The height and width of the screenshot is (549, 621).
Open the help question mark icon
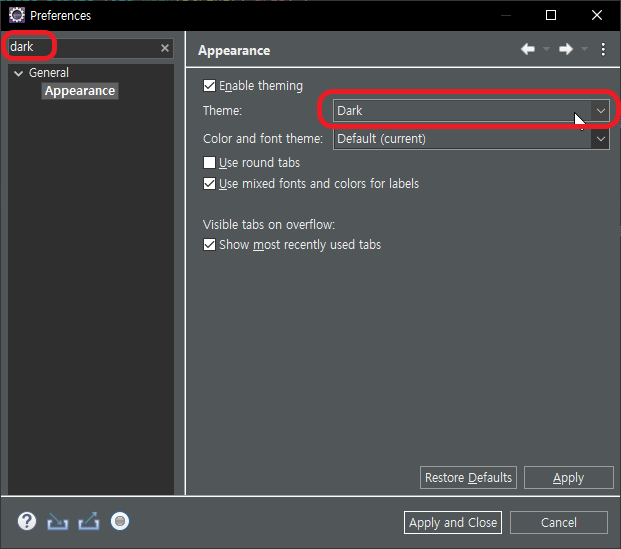coord(27,521)
